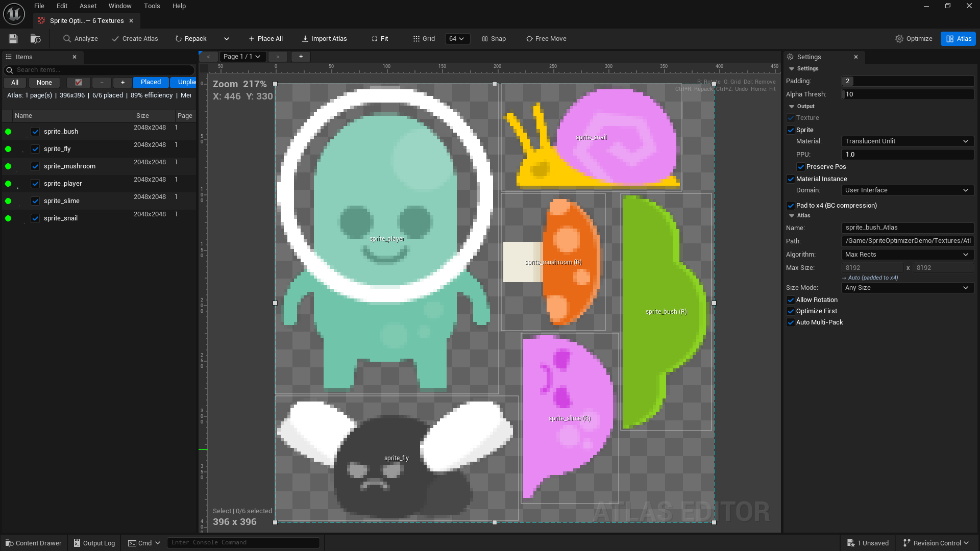Collapse the Output settings section
Image resolution: width=980 pixels, height=551 pixels.
(792, 106)
